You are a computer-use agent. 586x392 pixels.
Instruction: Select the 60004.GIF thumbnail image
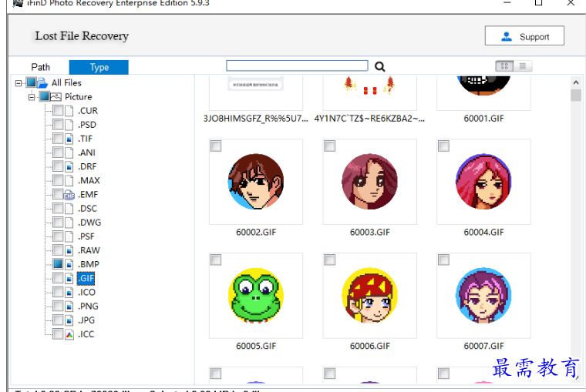point(483,182)
